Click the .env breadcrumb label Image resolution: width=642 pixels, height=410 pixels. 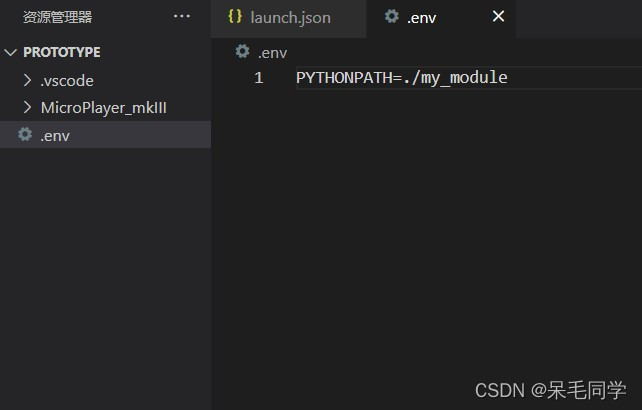pyautogui.click(x=272, y=53)
